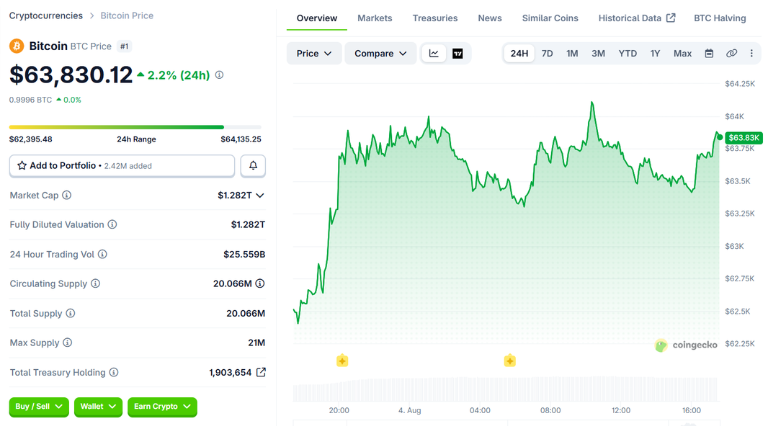Open the calendar date range icon
Screen dimensions: 768x432
[x=709, y=53]
